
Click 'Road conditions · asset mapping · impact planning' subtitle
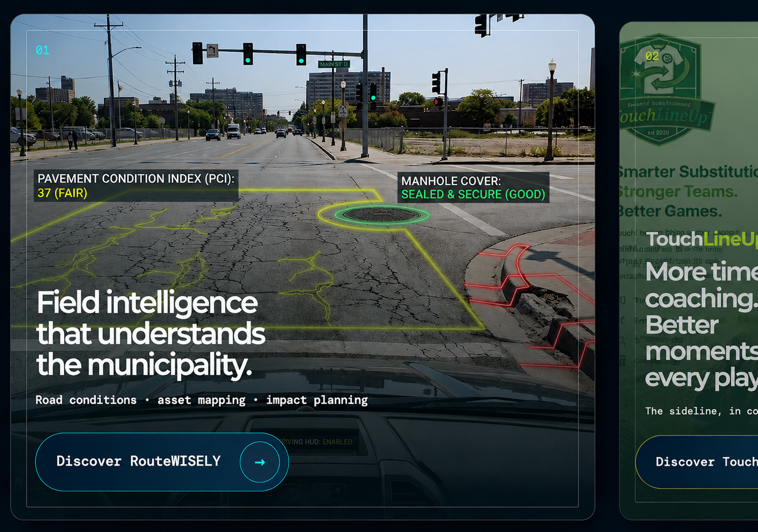click(x=202, y=400)
